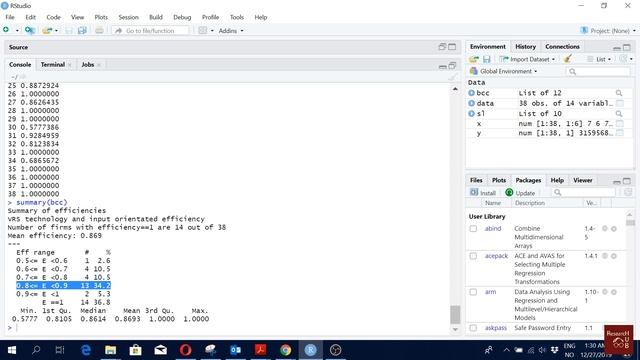Open the Session menu
640x360 pixels.
(129, 17)
